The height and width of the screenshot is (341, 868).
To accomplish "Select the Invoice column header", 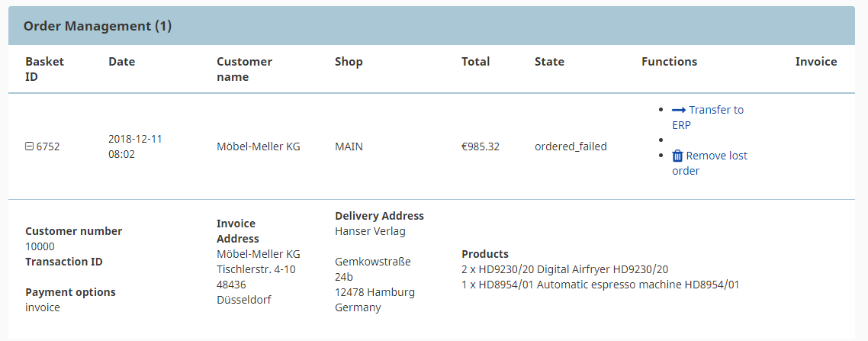I will pyautogui.click(x=816, y=62).
